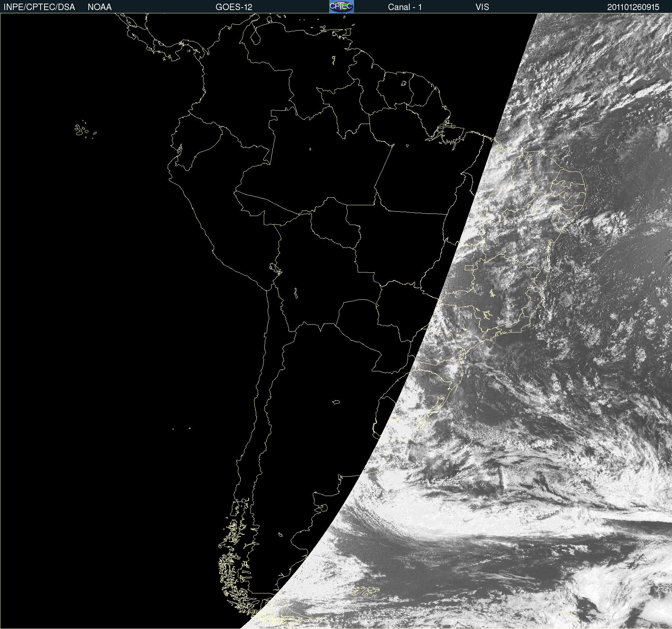Image resolution: width=672 pixels, height=629 pixels.
Task: Click the CPTEC logo in header
Action: click(341, 6)
